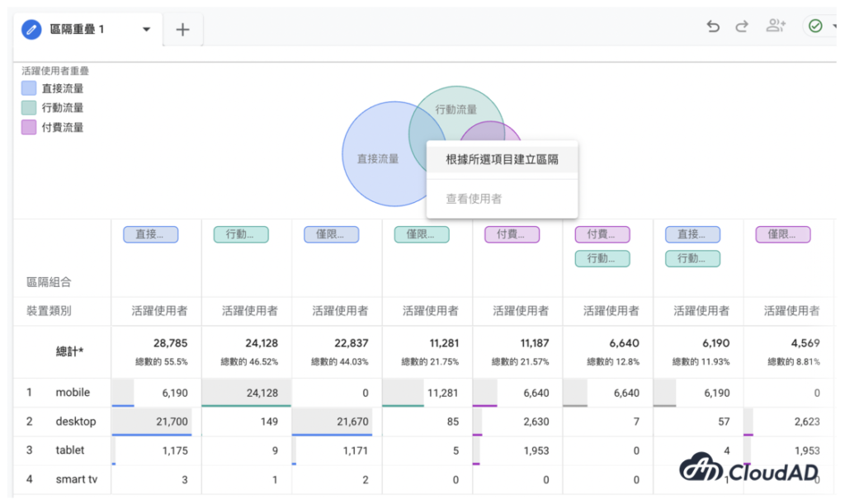The height and width of the screenshot is (504, 845).
Task: Click the blue 僅限 chip above the 22,837 total
Action: click(332, 235)
